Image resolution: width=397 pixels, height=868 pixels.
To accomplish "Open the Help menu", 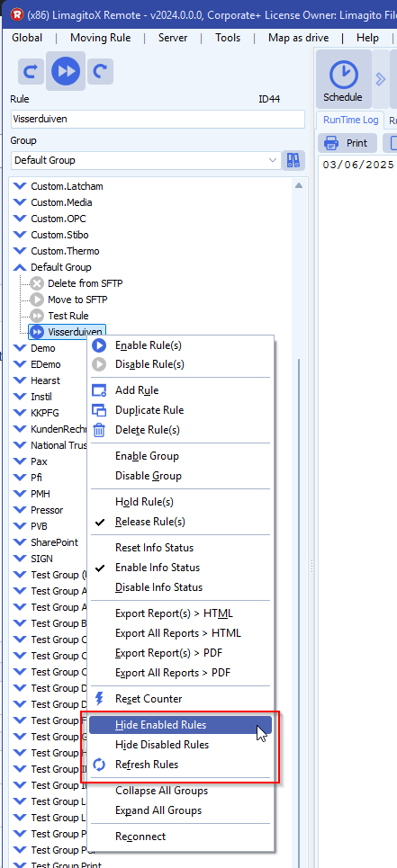I will click(367, 38).
